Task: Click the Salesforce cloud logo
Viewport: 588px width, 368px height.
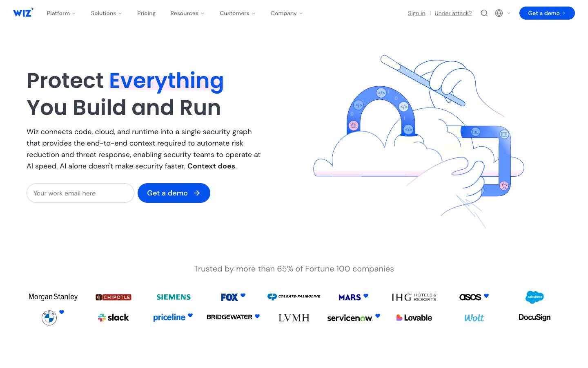Action: [x=535, y=297]
